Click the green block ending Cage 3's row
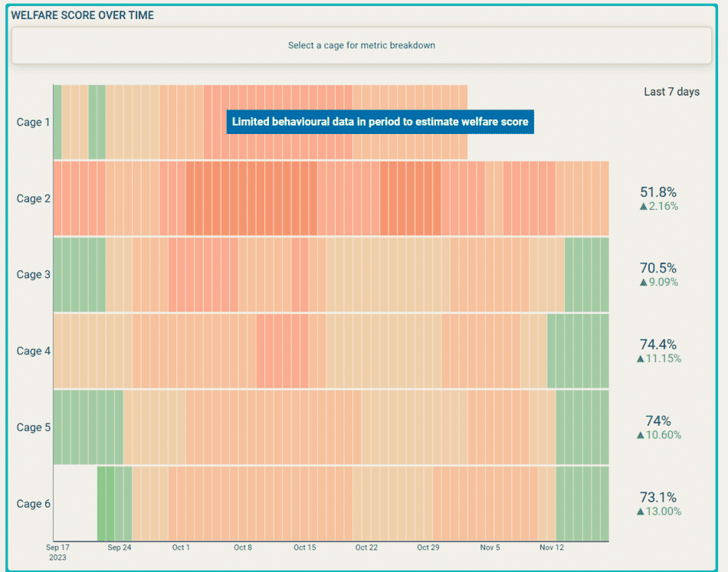728x572 pixels. (x=586, y=274)
